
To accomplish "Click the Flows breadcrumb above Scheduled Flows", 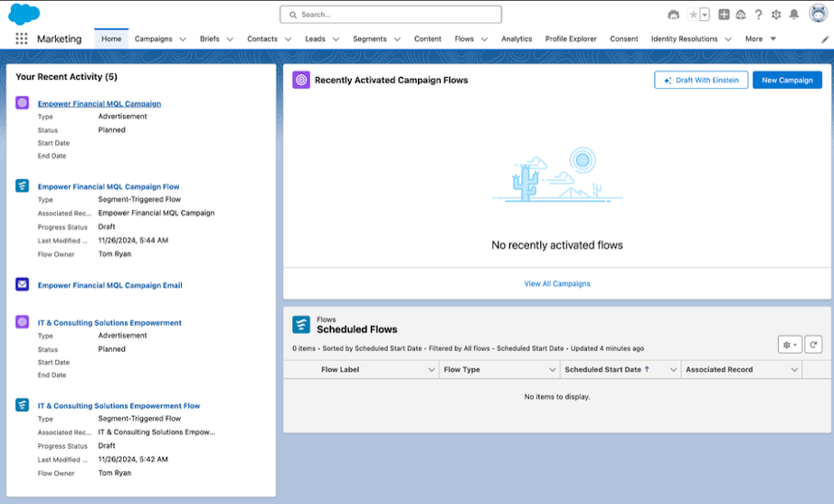I will [326, 319].
